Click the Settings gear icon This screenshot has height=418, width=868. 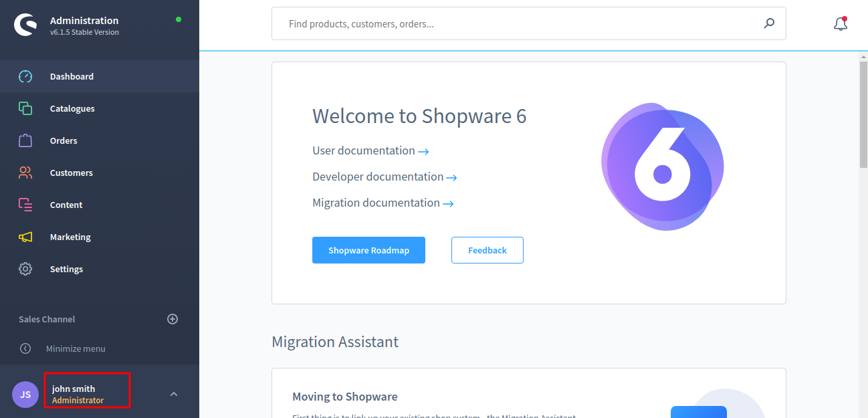25,269
